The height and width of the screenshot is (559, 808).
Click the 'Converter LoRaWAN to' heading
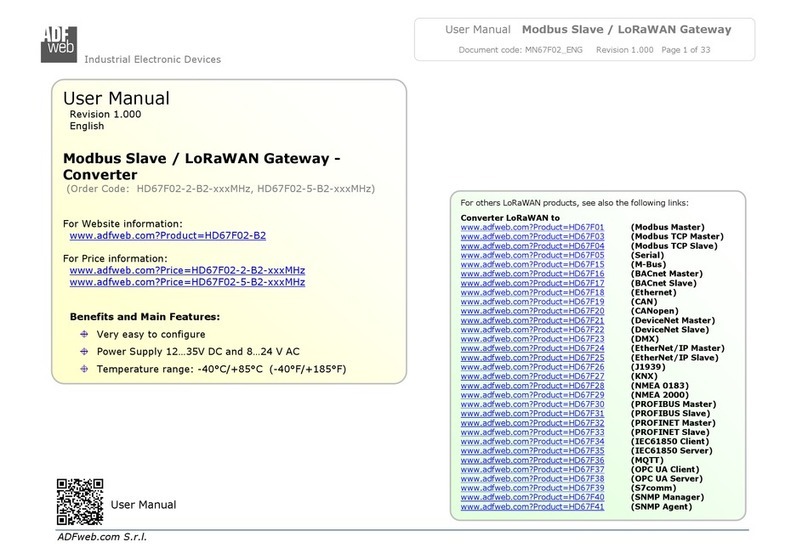(x=510, y=218)
